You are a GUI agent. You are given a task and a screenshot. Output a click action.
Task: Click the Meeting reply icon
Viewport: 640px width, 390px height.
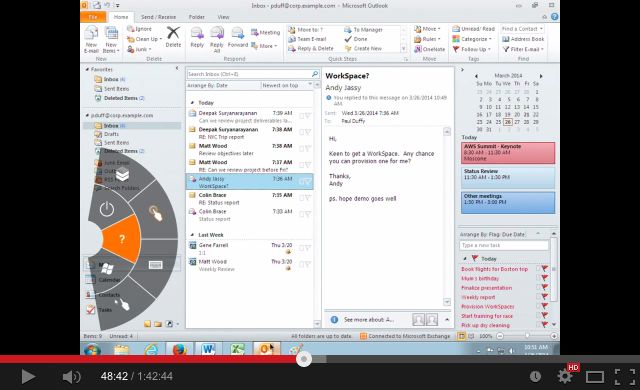click(265, 32)
